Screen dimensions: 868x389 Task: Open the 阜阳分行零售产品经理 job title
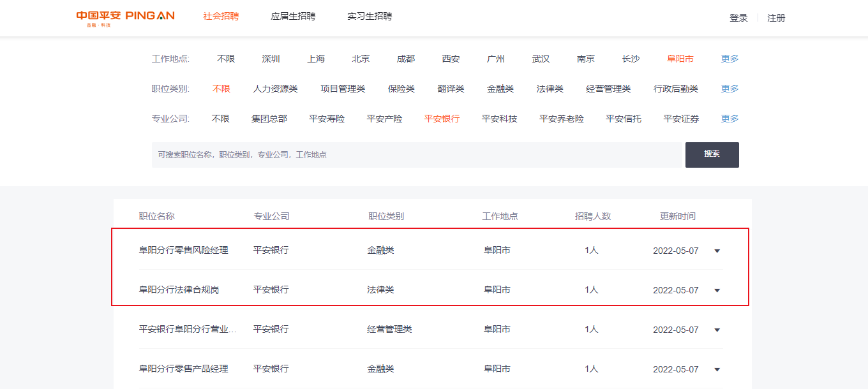(x=184, y=369)
